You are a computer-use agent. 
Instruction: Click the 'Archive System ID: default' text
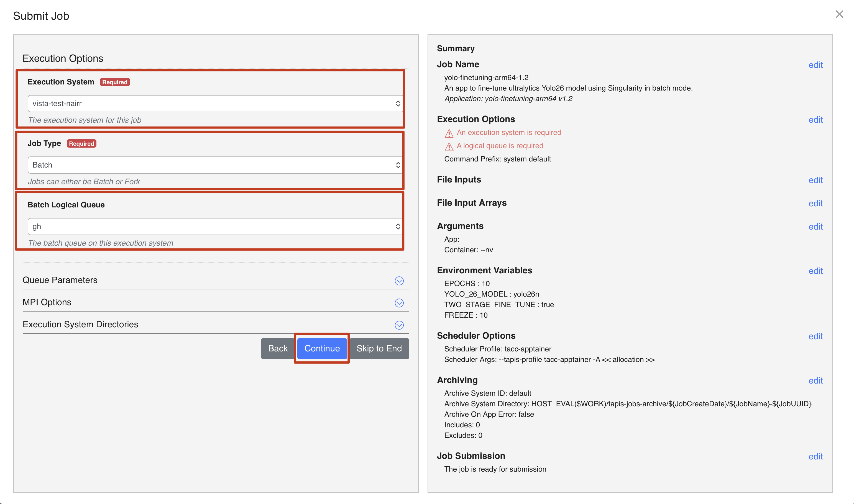487,393
